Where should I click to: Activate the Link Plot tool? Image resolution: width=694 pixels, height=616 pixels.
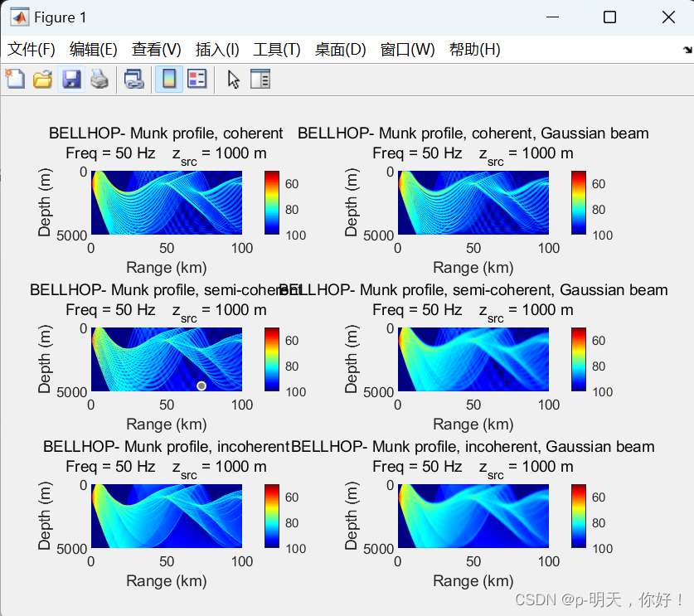134,79
